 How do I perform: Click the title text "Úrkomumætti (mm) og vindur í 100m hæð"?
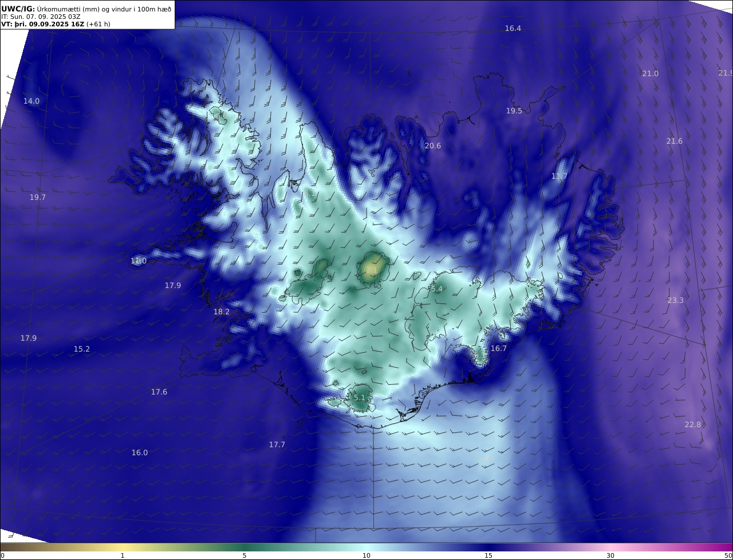coord(104,9)
